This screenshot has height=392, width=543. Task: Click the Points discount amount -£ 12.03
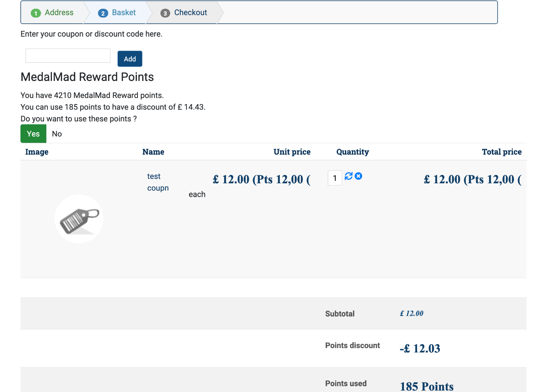tap(420, 349)
